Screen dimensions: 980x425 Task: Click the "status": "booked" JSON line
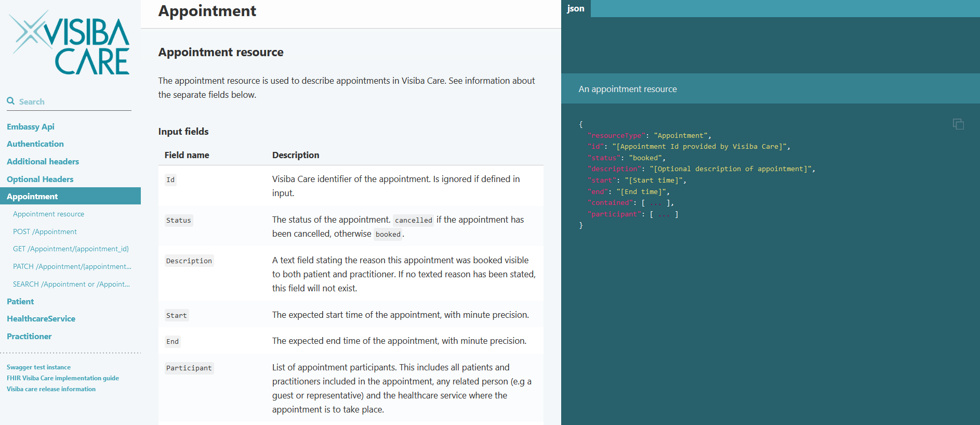pyautogui.click(x=627, y=158)
